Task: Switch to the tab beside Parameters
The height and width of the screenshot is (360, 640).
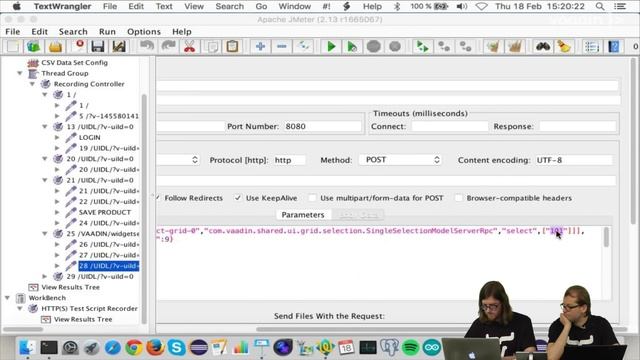Action: [359, 215]
